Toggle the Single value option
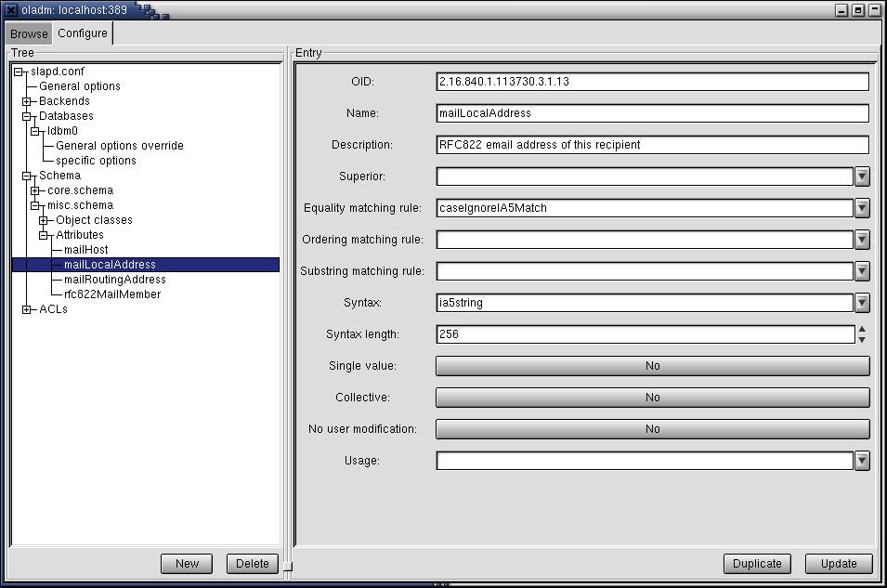The image size is (887, 588). tap(652, 366)
